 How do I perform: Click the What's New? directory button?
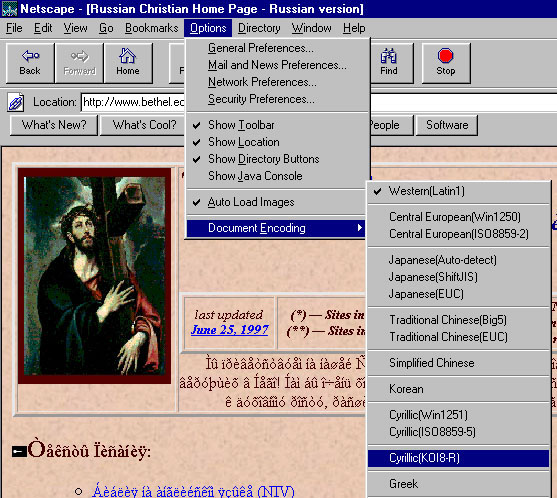54,125
